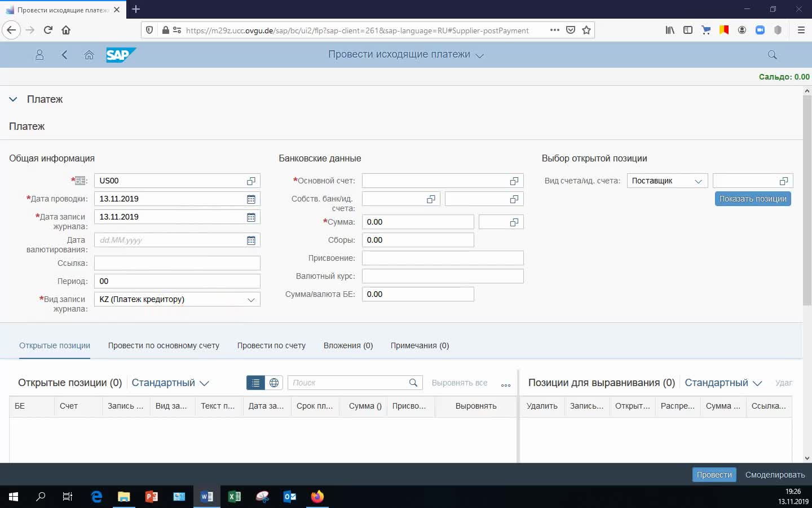Screen dimensions: 812x508
Task: Open calendar for Дата записи журнала
Action: coord(251,217)
